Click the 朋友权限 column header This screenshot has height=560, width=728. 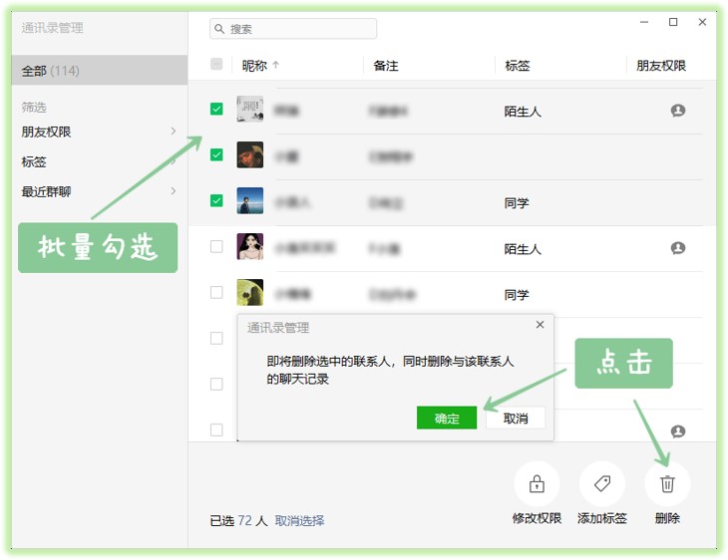pyautogui.click(x=661, y=66)
